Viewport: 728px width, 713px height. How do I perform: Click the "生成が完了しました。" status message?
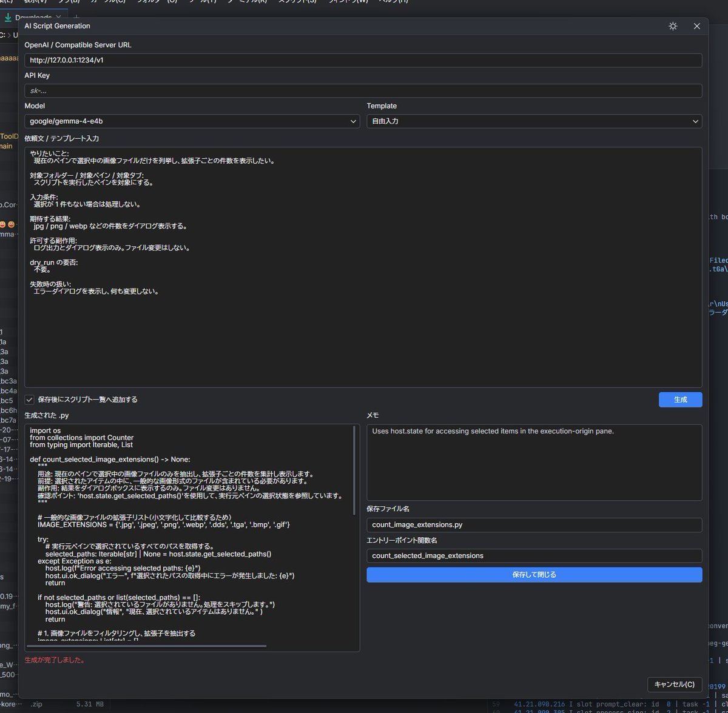[55, 660]
